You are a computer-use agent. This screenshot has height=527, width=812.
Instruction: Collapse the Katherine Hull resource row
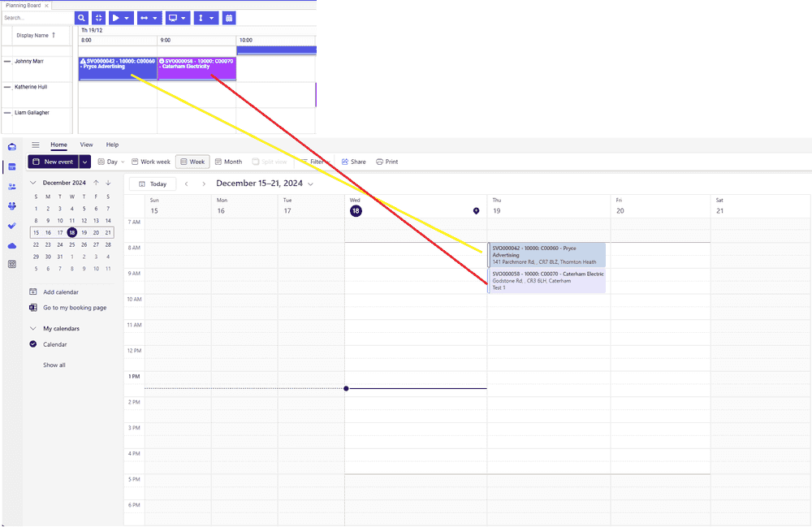coord(7,87)
